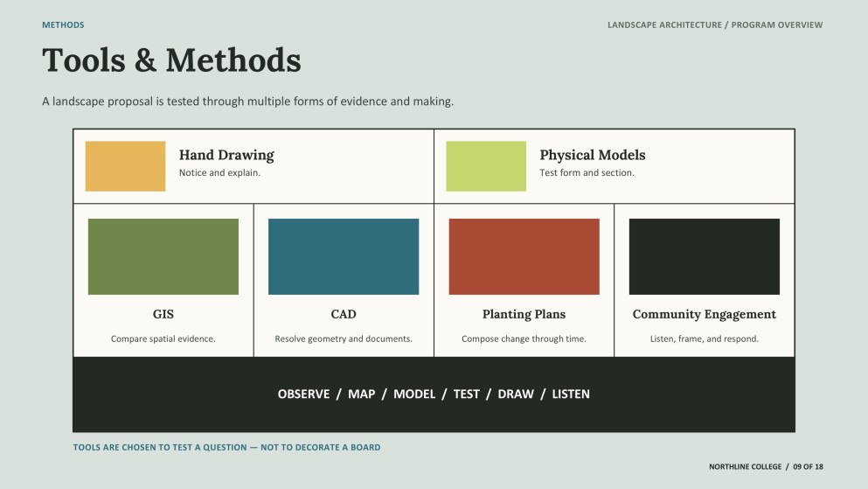Click 'Compose change through time.' caption
Viewport: 868px width, 489px height.
(x=524, y=339)
